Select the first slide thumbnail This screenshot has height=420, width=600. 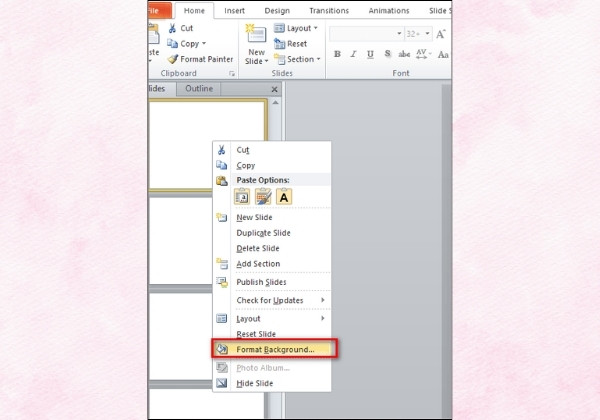click(x=208, y=145)
